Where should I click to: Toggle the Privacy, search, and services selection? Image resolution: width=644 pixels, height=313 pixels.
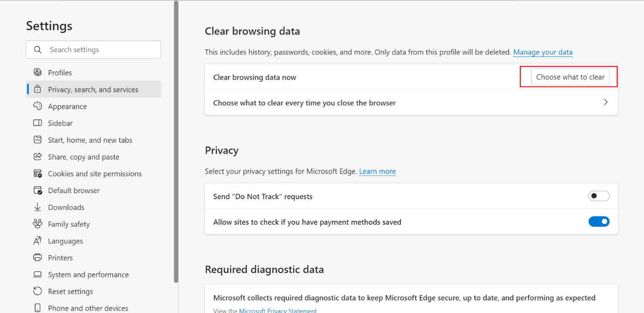click(93, 89)
